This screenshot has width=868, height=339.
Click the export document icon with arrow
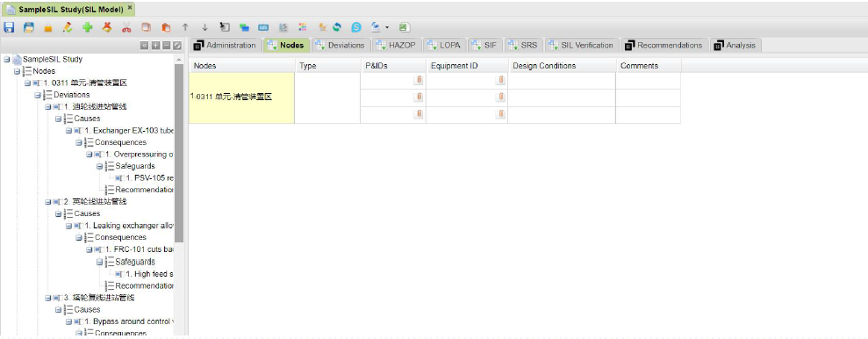(x=377, y=26)
